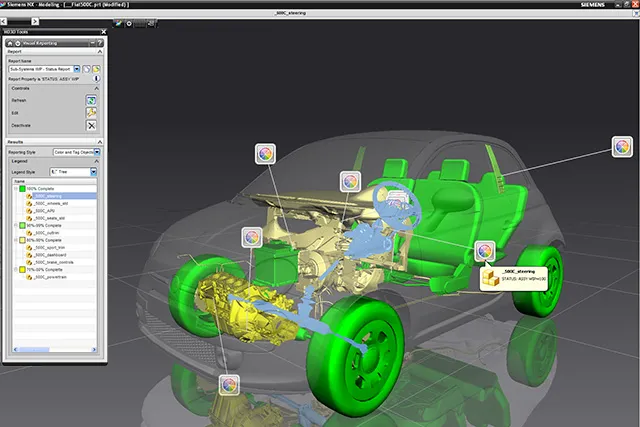Select _500C_dashboard in the legend tree
Screen dimensions: 640x427
point(50,255)
